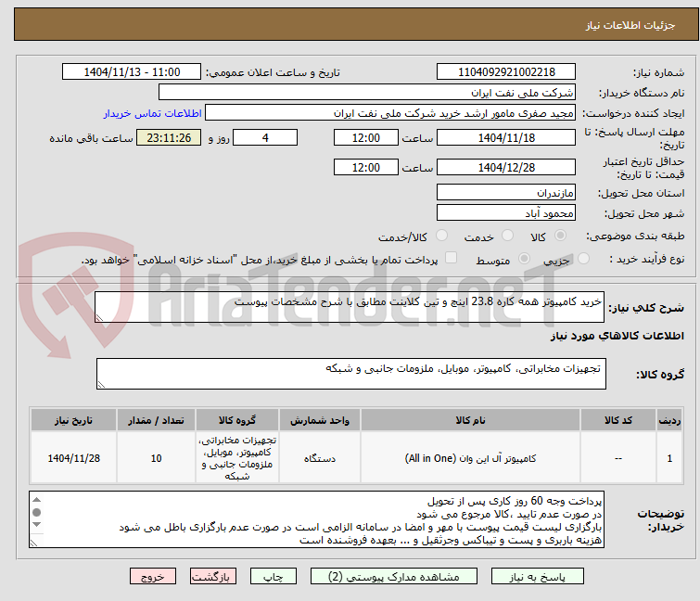This screenshot has height=601, width=700.
Task: Click resize handle of گروه کالا box
Action: pos(101,385)
